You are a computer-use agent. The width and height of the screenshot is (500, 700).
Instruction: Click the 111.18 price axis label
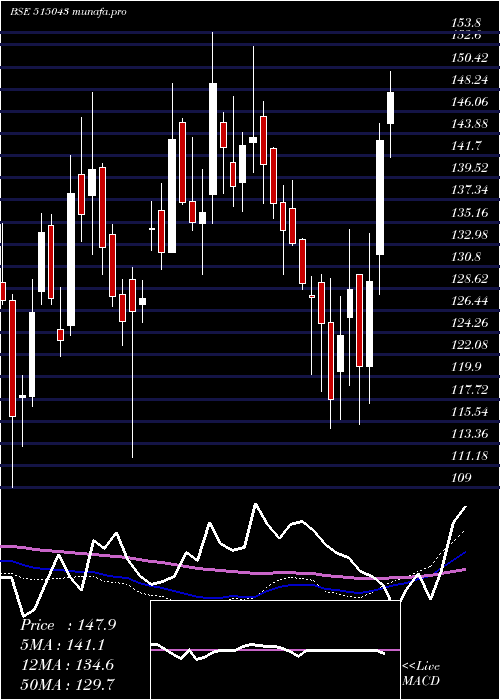[x=470, y=456]
